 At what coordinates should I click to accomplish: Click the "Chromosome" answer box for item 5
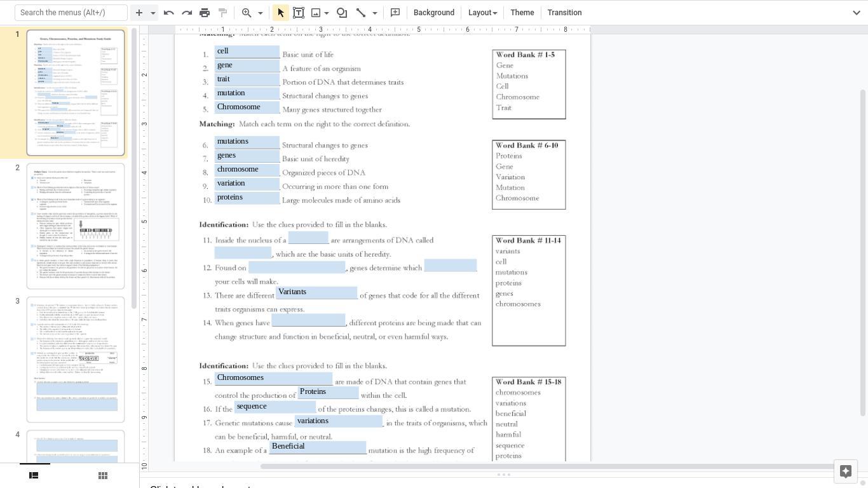(247, 108)
